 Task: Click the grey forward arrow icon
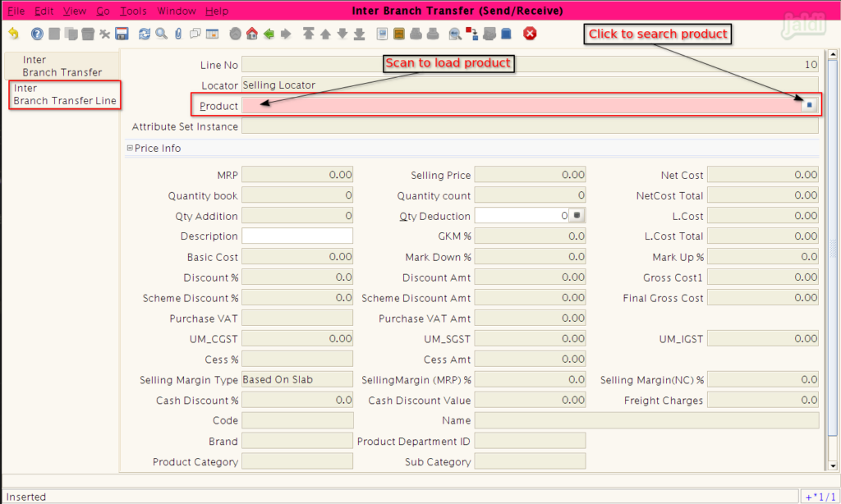click(286, 34)
